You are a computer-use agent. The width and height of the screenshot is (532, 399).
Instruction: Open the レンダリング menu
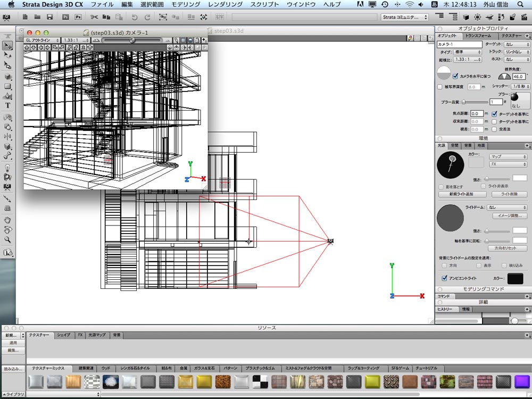(225, 4)
